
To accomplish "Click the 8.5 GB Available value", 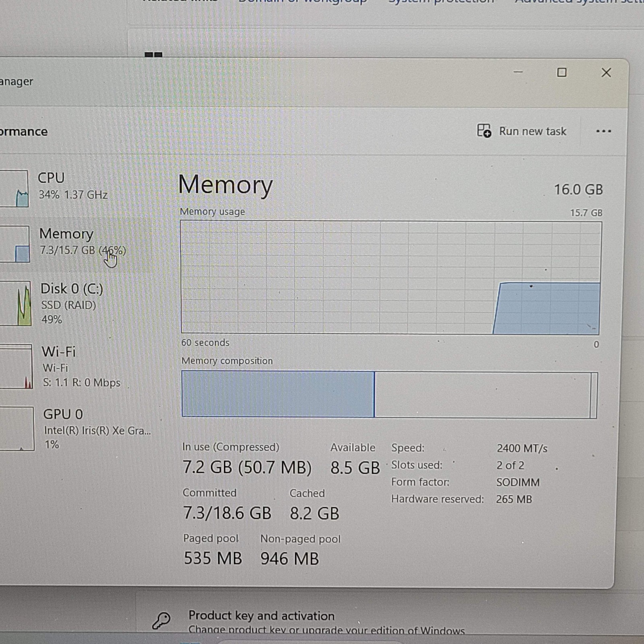I will 355,468.
